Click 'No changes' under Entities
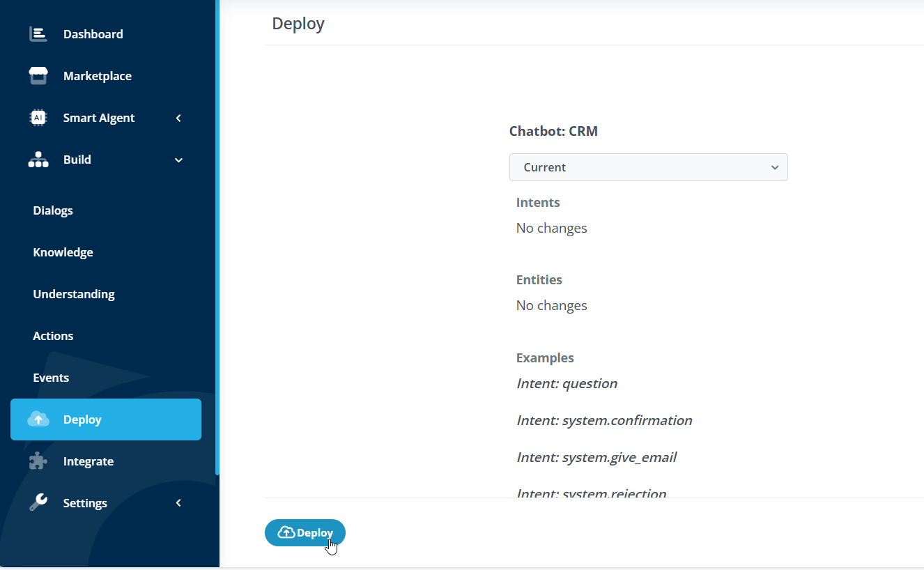The width and height of the screenshot is (924, 570). coord(551,305)
